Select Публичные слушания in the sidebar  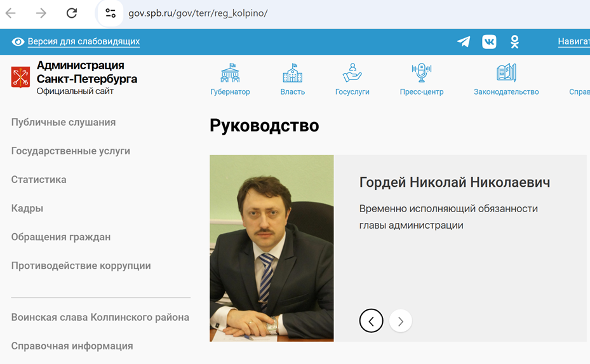[x=64, y=122]
